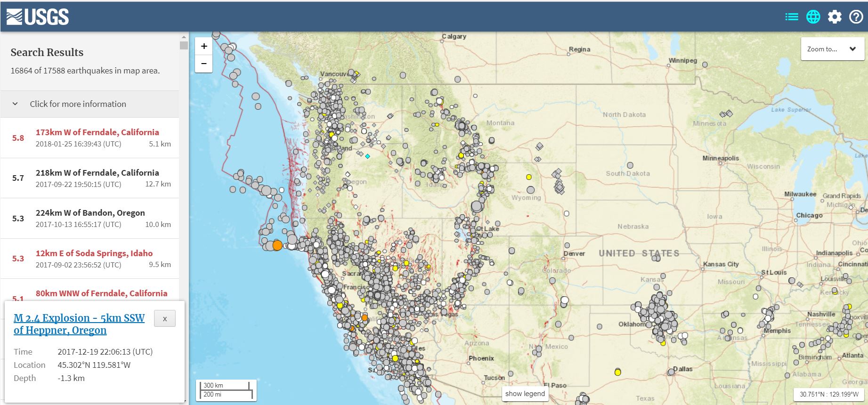Click the cyan diamond marker in Oregon

pyautogui.click(x=367, y=156)
